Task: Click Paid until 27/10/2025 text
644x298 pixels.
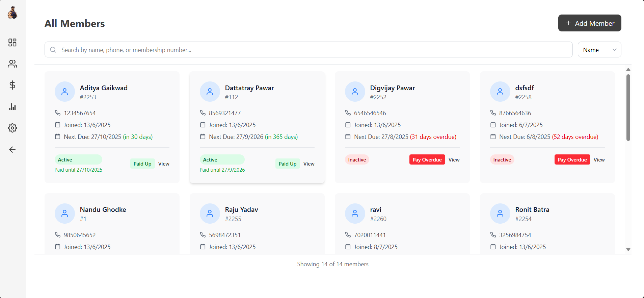Action: [x=79, y=170]
